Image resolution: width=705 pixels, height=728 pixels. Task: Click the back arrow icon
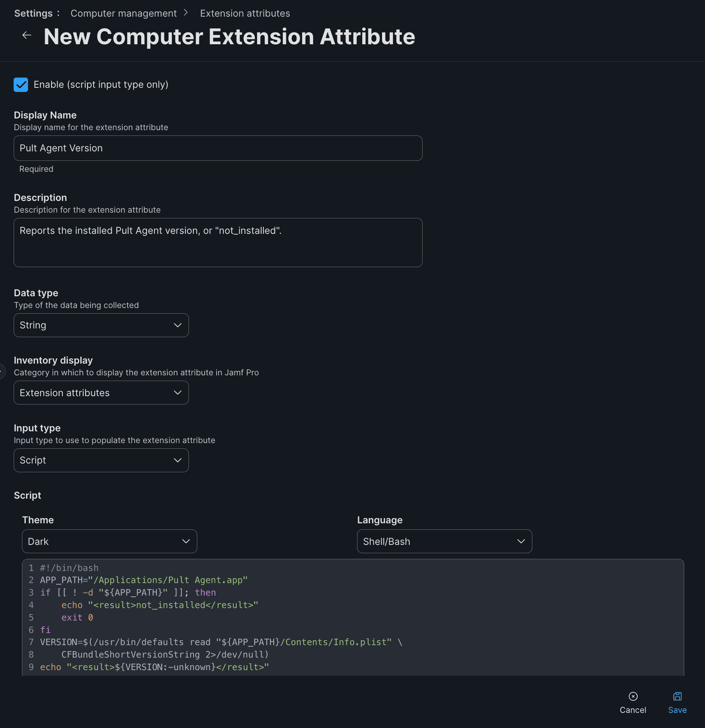(27, 36)
